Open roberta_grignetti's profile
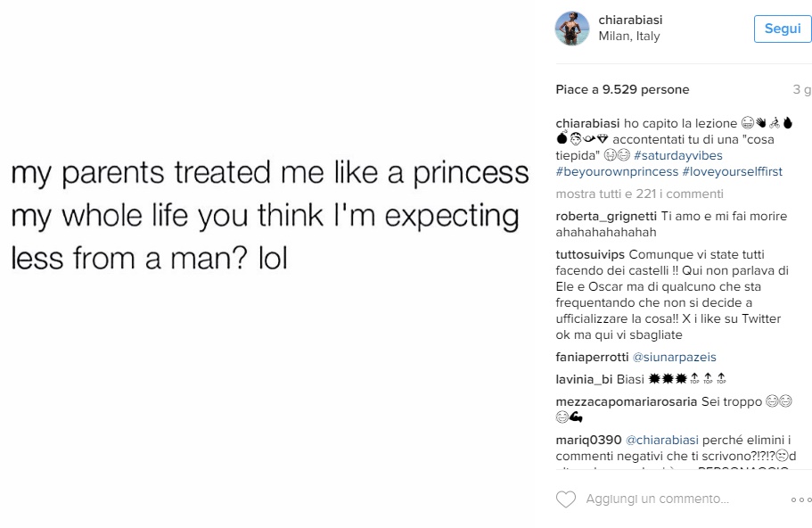The height and width of the screenshot is (528, 812). pyautogui.click(x=605, y=216)
